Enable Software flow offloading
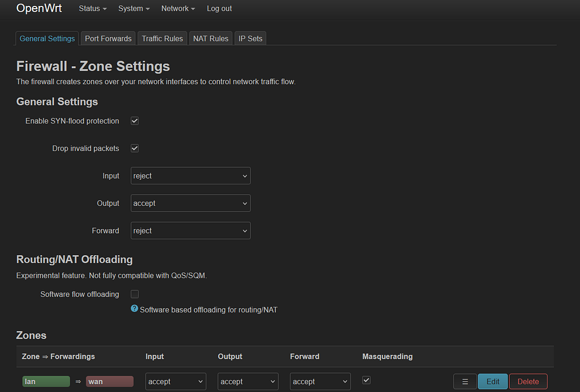580x392 pixels. (x=135, y=294)
